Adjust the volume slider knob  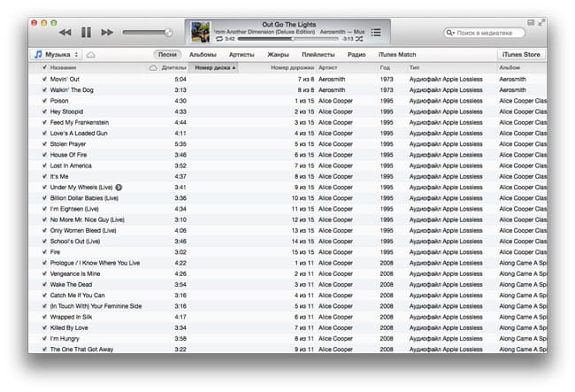pos(169,33)
